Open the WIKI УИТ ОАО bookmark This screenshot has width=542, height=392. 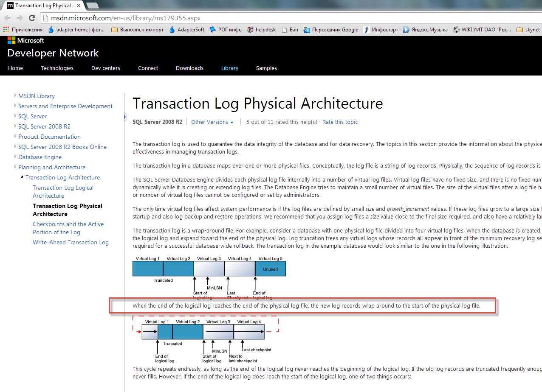(x=482, y=30)
